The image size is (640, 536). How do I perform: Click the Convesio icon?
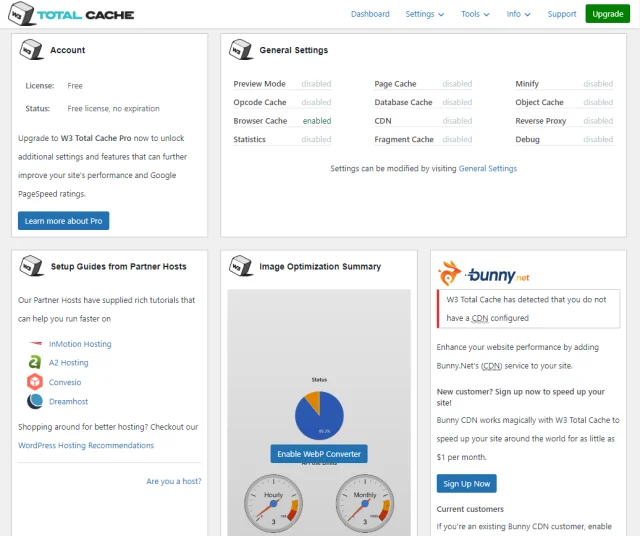pyautogui.click(x=35, y=382)
